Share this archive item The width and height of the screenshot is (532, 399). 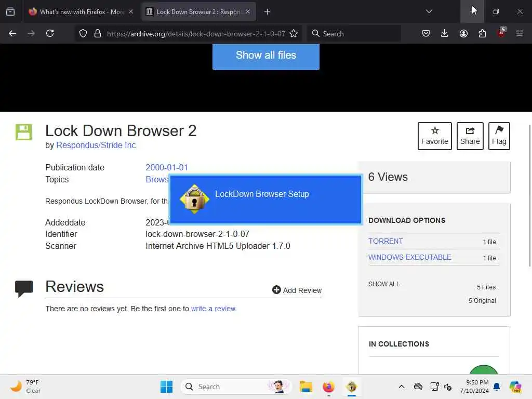[470, 136]
